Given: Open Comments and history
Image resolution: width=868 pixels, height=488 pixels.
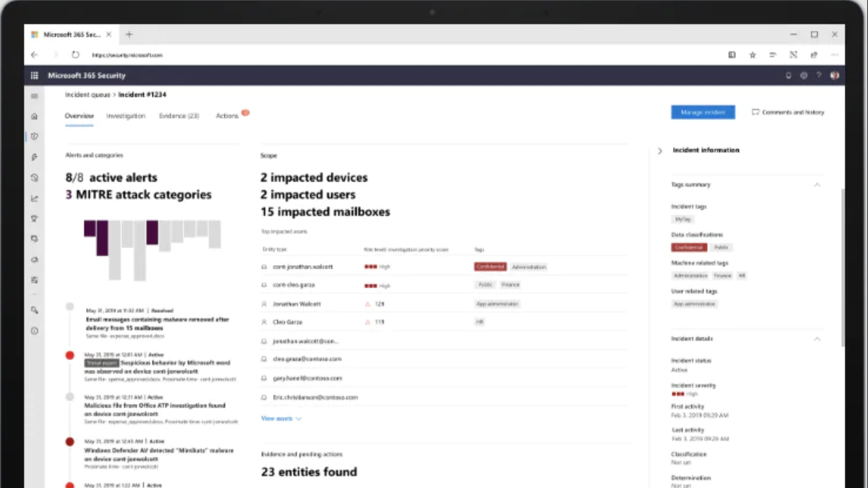Looking at the screenshot, I should click(788, 112).
